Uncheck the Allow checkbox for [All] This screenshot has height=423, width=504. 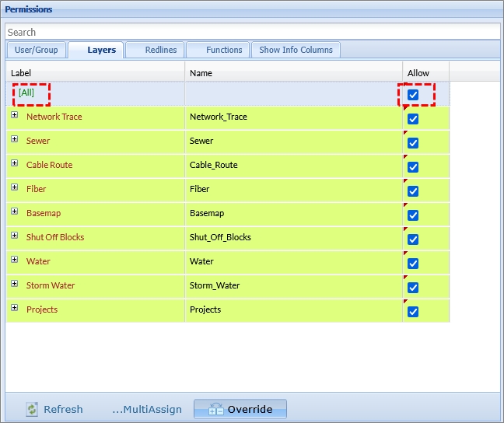coord(413,95)
